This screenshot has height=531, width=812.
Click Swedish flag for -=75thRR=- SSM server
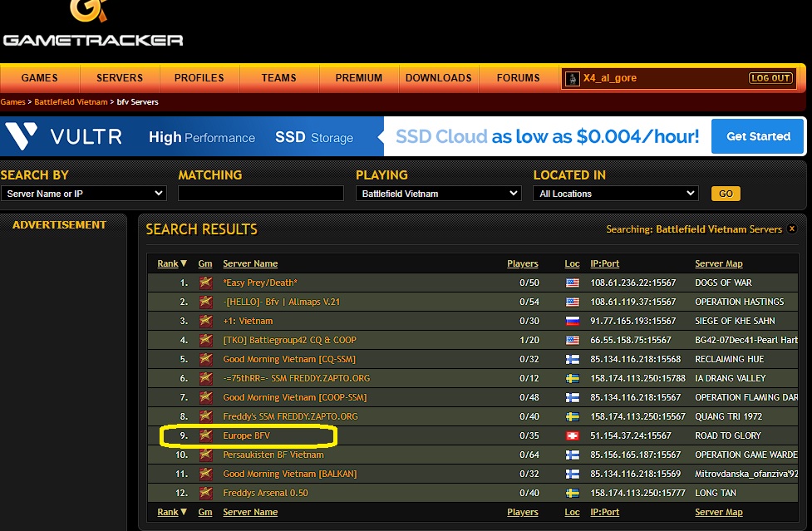pos(573,378)
